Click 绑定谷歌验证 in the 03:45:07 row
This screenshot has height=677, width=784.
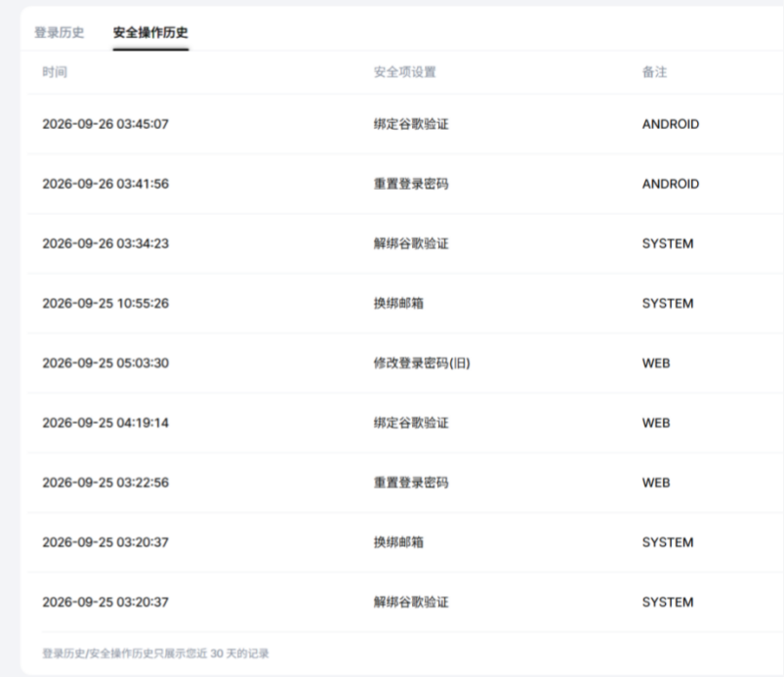tap(411, 124)
